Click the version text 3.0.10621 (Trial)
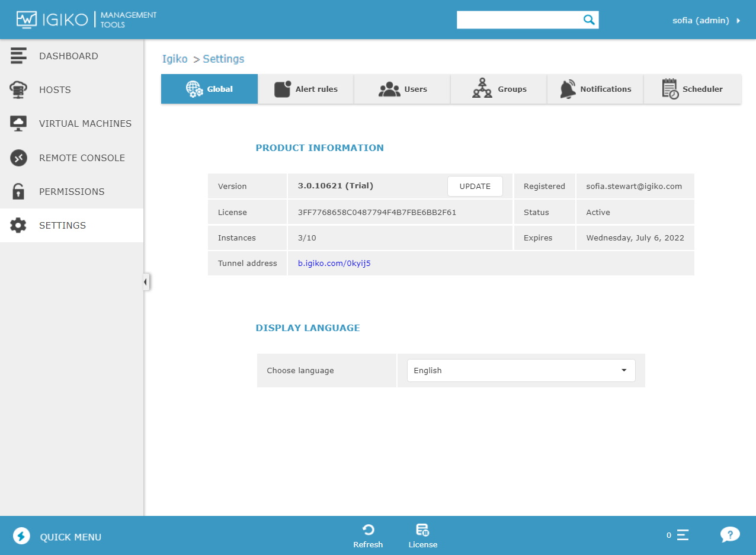756x555 pixels. tap(335, 185)
